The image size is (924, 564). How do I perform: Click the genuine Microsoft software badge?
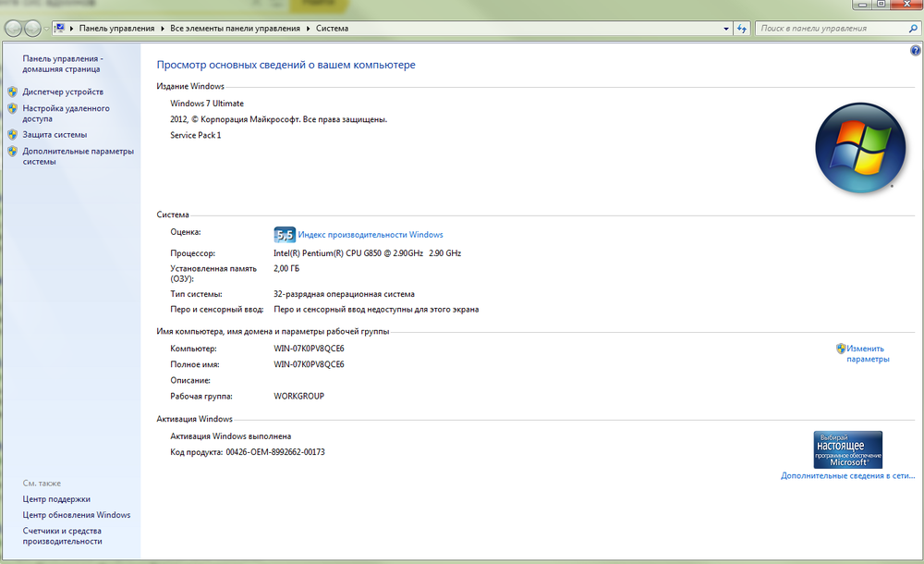pos(847,449)
